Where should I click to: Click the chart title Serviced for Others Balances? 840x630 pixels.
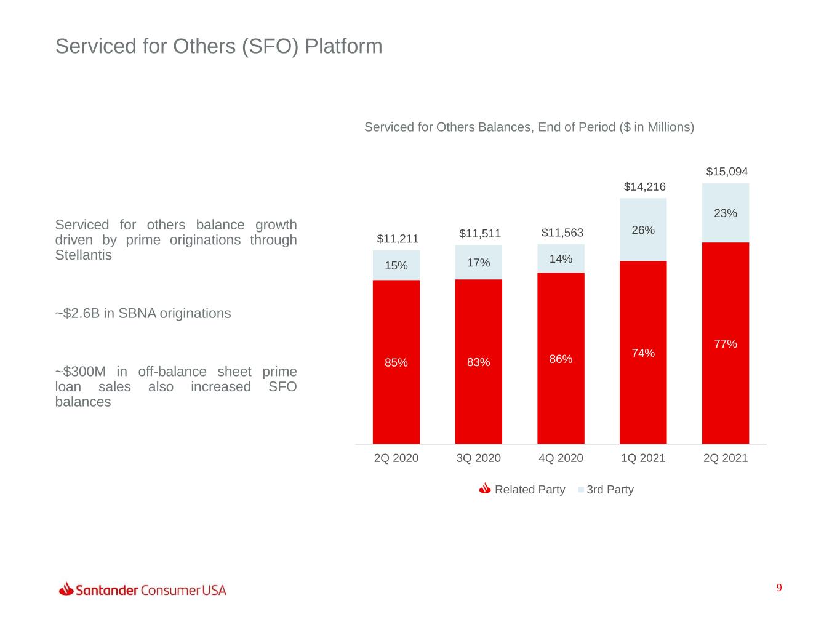point(529,127)
